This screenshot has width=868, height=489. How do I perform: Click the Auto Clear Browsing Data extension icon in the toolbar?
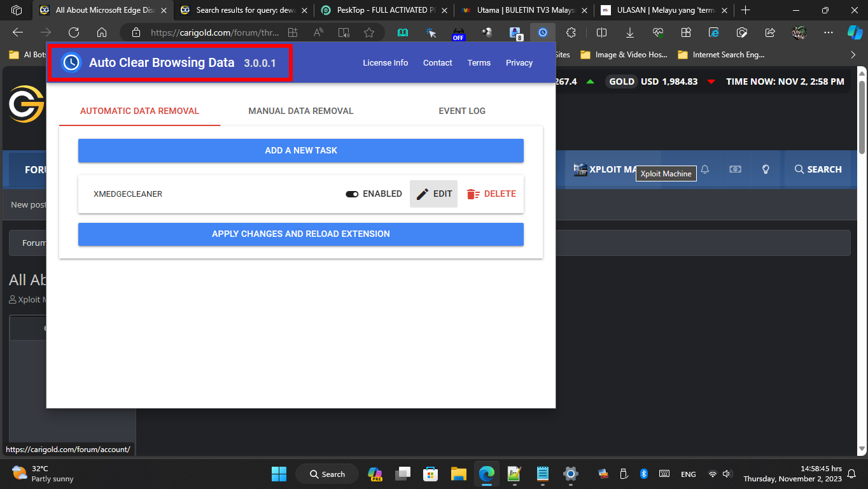pyautogui.click(x=543, y=32)
